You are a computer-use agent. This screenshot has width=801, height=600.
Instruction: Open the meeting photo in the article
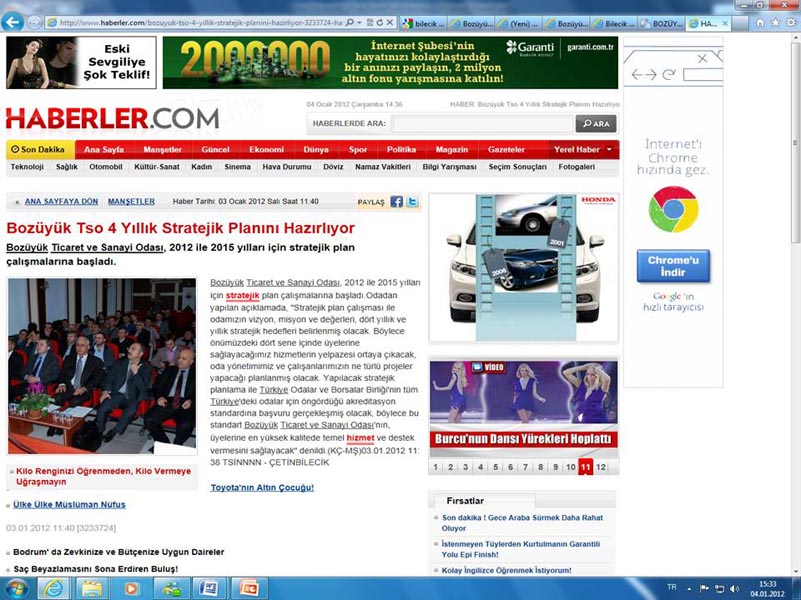tap(102, 366)
